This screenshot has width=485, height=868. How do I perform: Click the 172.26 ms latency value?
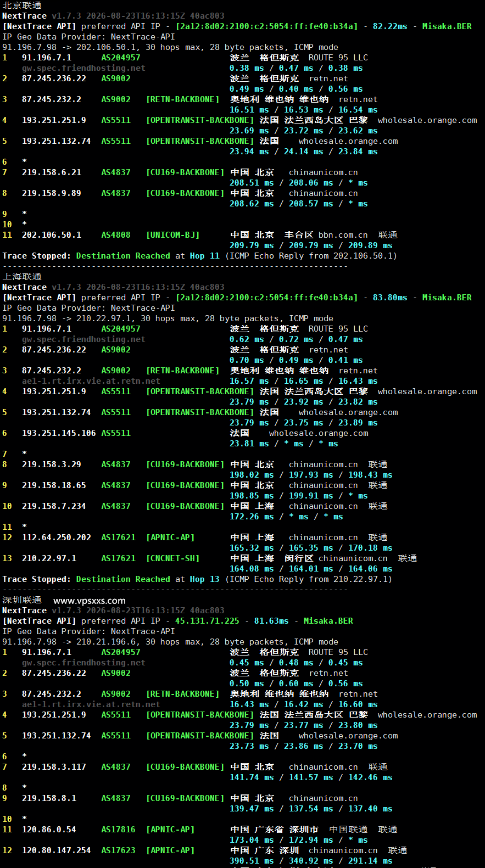[252, 517]
